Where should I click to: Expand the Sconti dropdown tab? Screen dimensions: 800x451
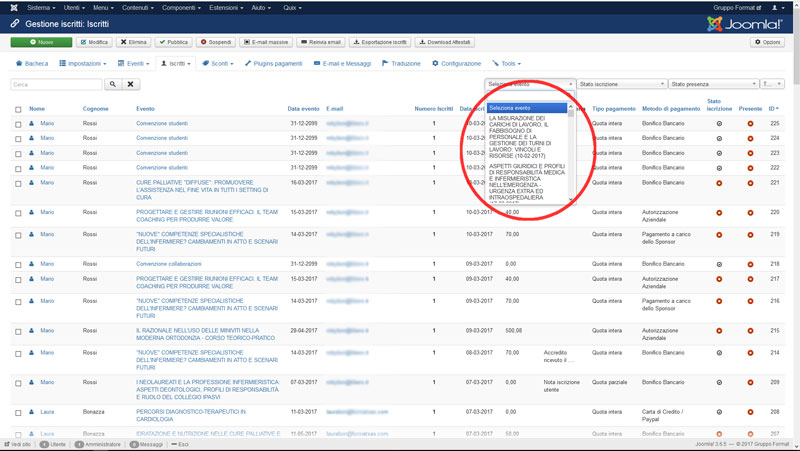click(218, 63)
